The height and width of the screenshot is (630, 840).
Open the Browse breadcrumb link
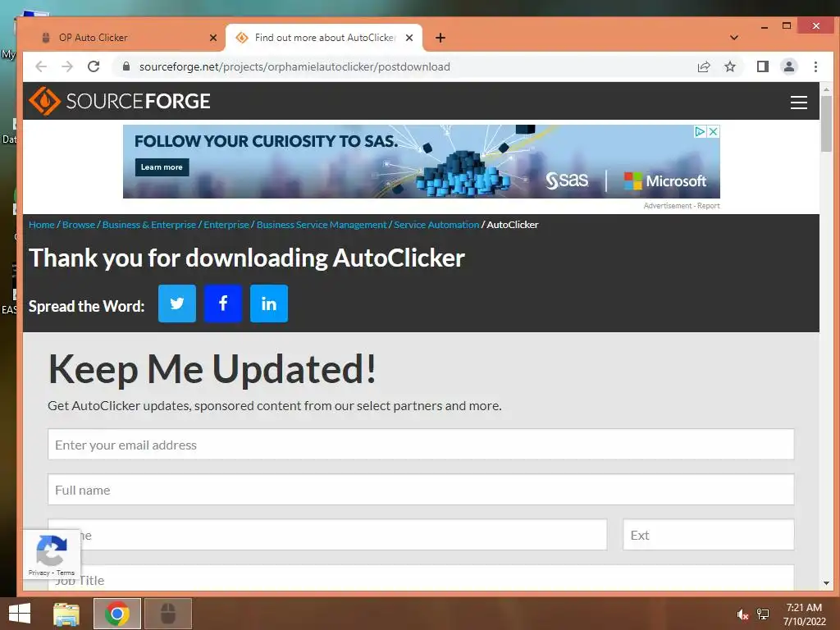(78, 225)
